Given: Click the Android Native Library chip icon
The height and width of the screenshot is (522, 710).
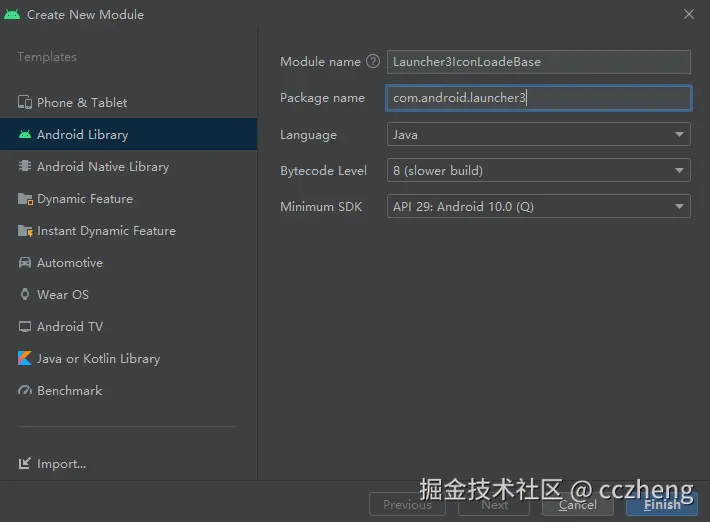Looking at the screenshot, I should pos(25,166).
